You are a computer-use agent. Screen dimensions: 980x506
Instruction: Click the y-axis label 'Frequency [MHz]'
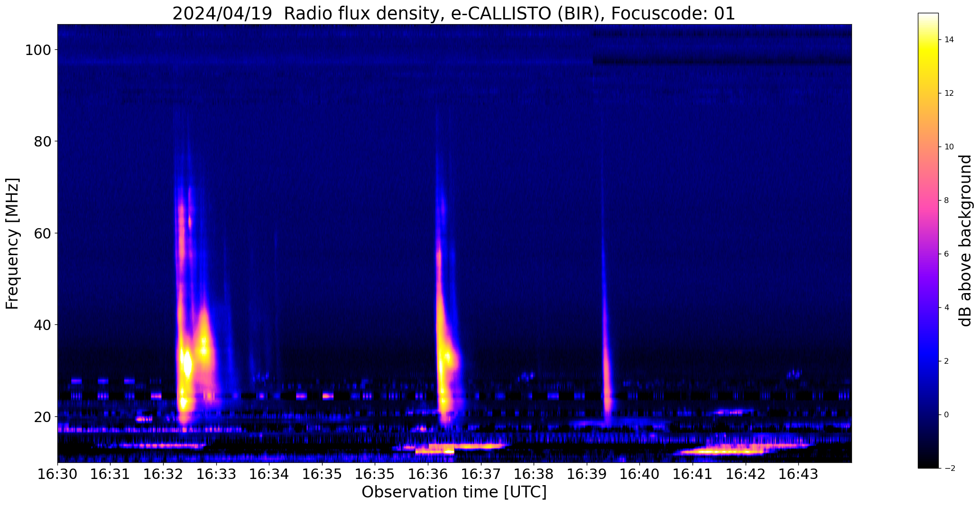13,243
